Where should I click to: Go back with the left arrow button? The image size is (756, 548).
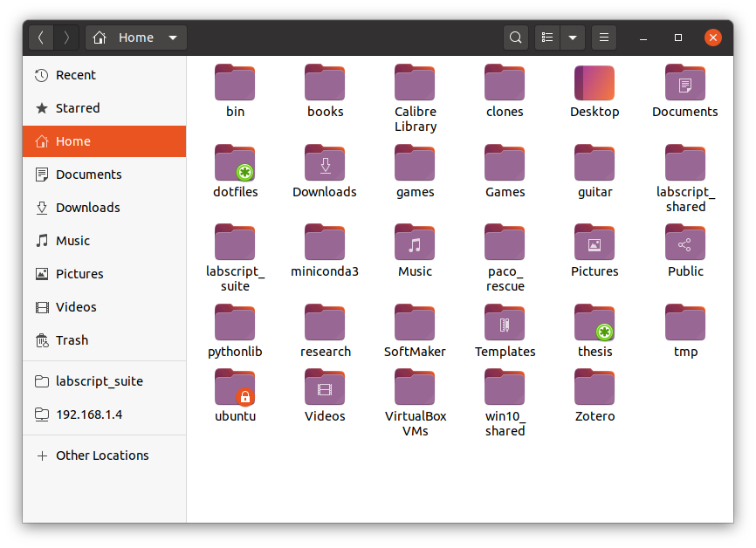click(x=41, y=38)
